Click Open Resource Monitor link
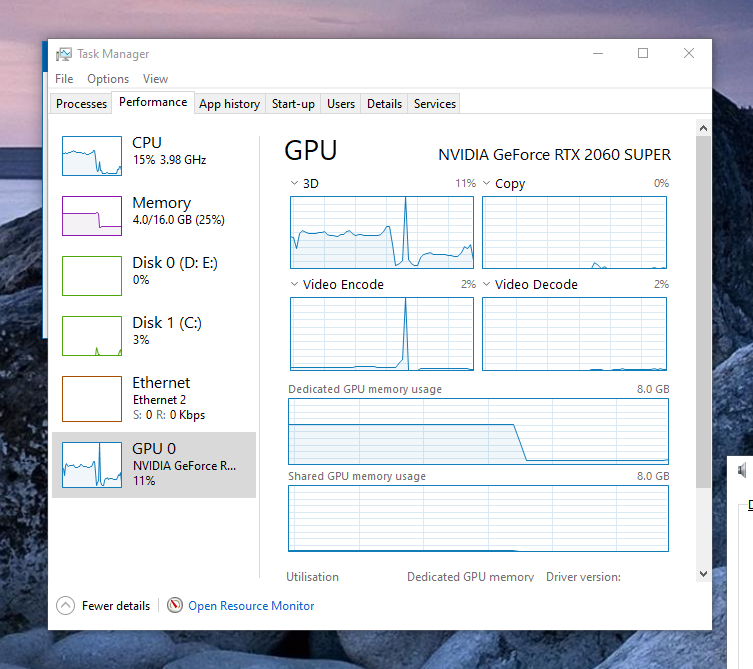This screenshot has width=753, height=669. point(251,606)
